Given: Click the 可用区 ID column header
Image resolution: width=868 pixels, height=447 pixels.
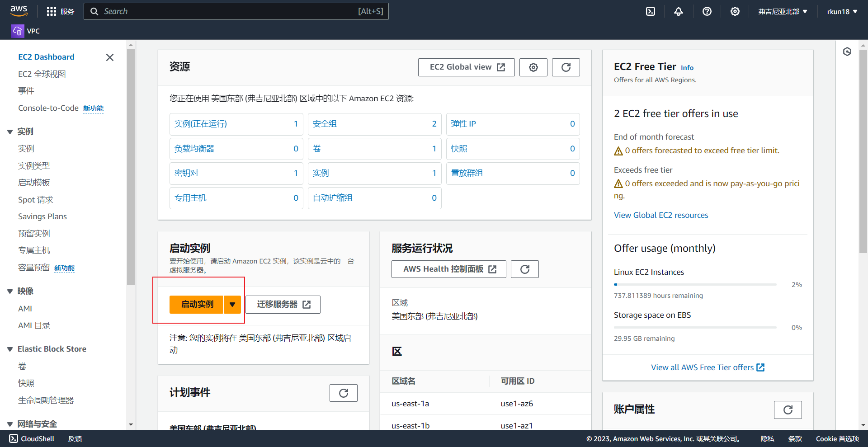Looking at the screenshot, I should coord(518,381).
